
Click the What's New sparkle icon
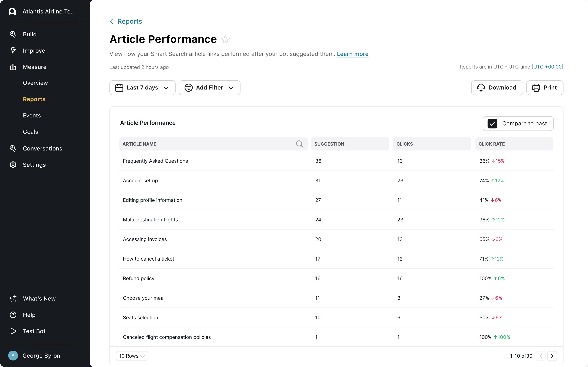(13, 298)
